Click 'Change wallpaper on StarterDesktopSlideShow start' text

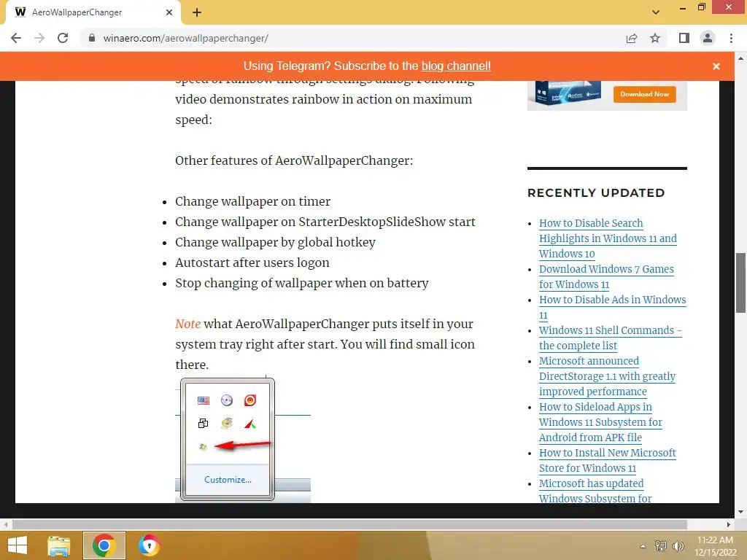pos(325,222)
